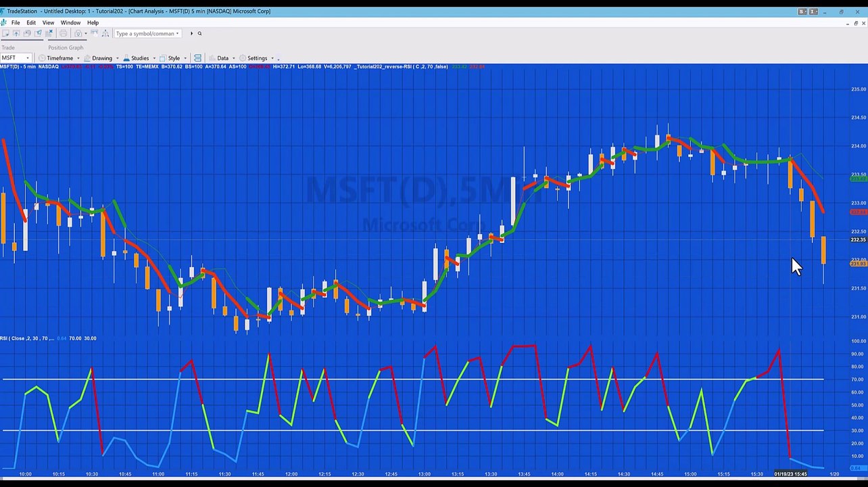Restore the inner chart window
Screen dimensions: 868x487
click(856, 24)
